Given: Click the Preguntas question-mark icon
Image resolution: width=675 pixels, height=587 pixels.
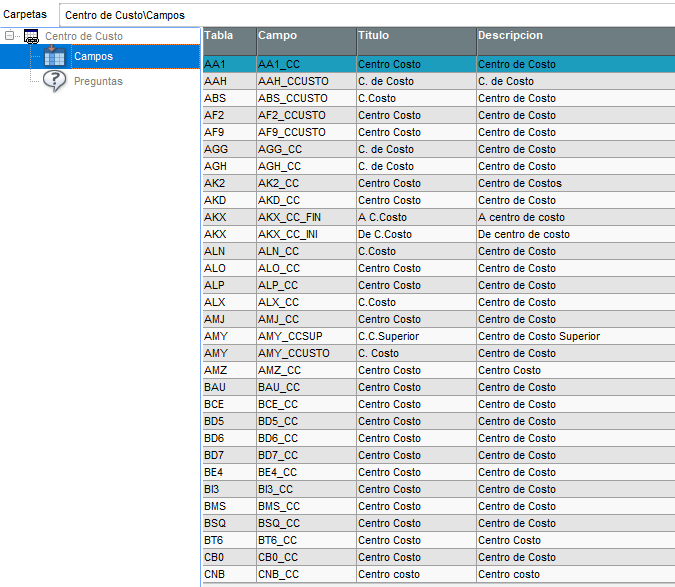Looking at the screenshot, I should (x=55, y=81).
